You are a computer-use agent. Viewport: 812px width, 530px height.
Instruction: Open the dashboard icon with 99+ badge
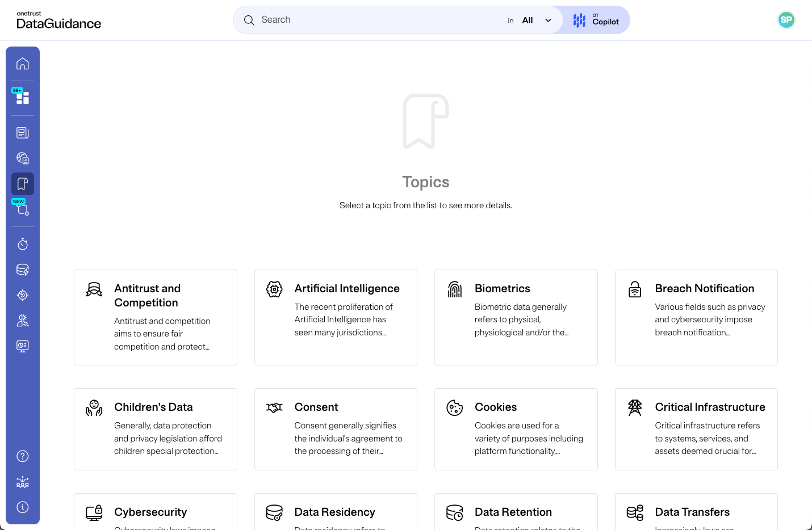(x=22, y=97)
